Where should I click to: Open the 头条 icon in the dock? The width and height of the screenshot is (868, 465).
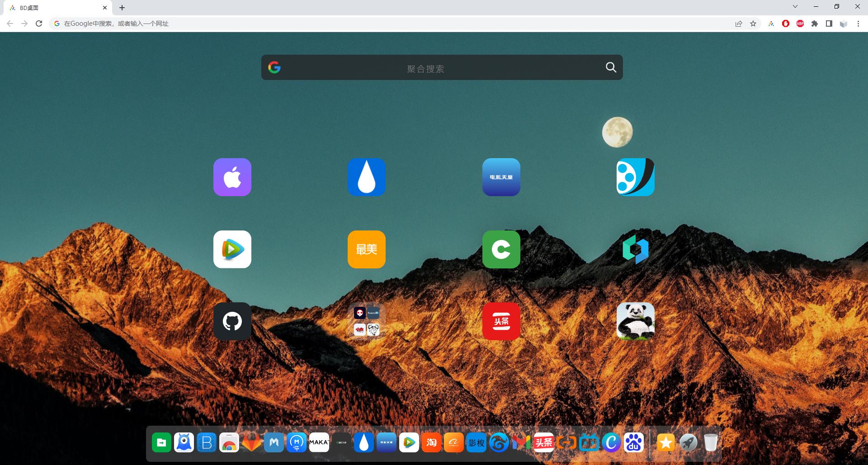coord(544,443)
